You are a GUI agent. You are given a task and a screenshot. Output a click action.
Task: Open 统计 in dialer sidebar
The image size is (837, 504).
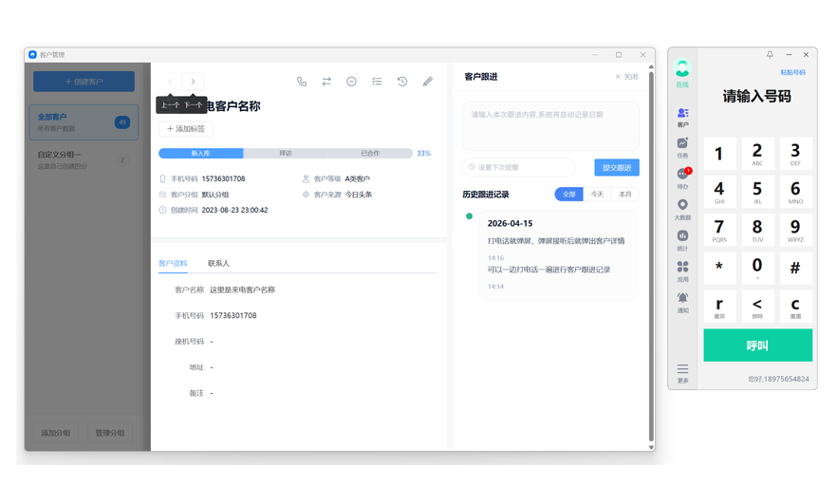tap(682, 240)
